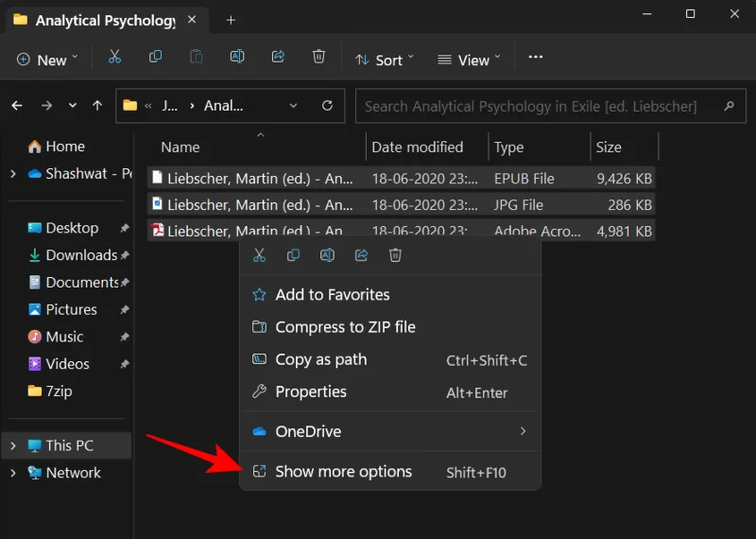Viewport: 756px width, 539px height.
Task: Click the EPUB file icon in the list
Action: pyautogui.click(x=157, y=177)
